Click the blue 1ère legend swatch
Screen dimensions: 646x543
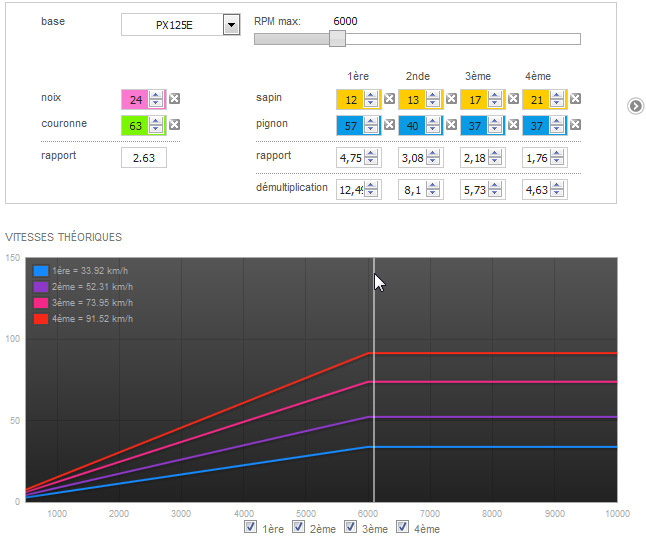tap(41, 271)
